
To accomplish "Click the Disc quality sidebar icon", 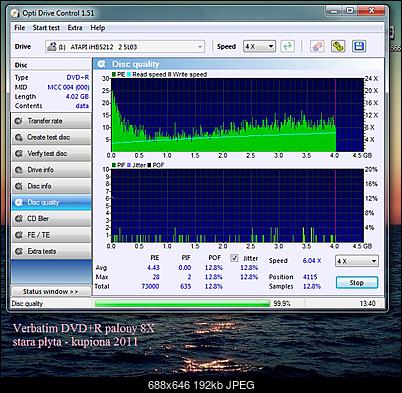I will 19,202.
